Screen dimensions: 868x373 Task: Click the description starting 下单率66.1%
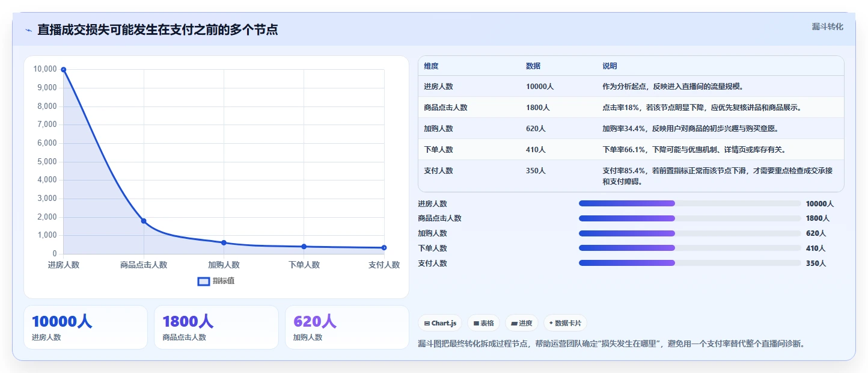coord(694,150)
